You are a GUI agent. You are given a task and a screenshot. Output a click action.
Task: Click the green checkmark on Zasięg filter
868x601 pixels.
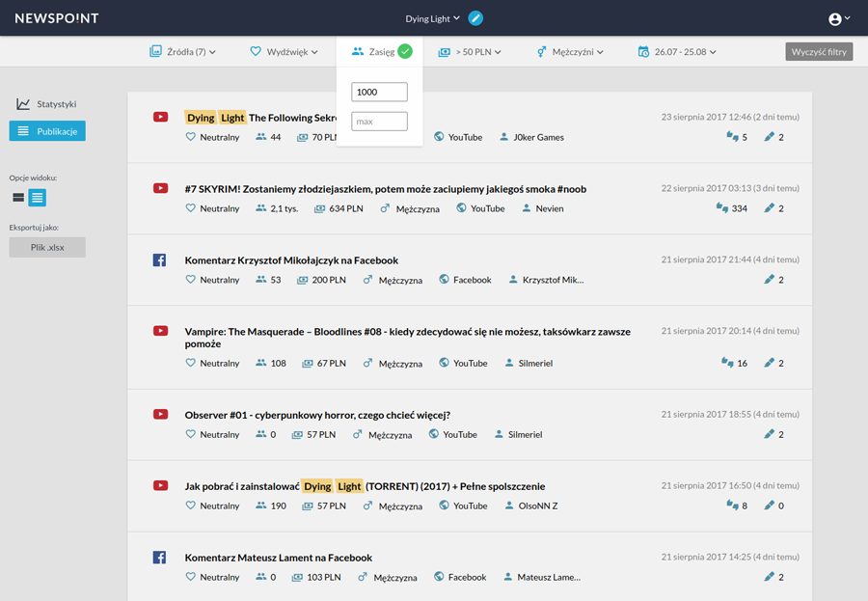click(405, 51)
